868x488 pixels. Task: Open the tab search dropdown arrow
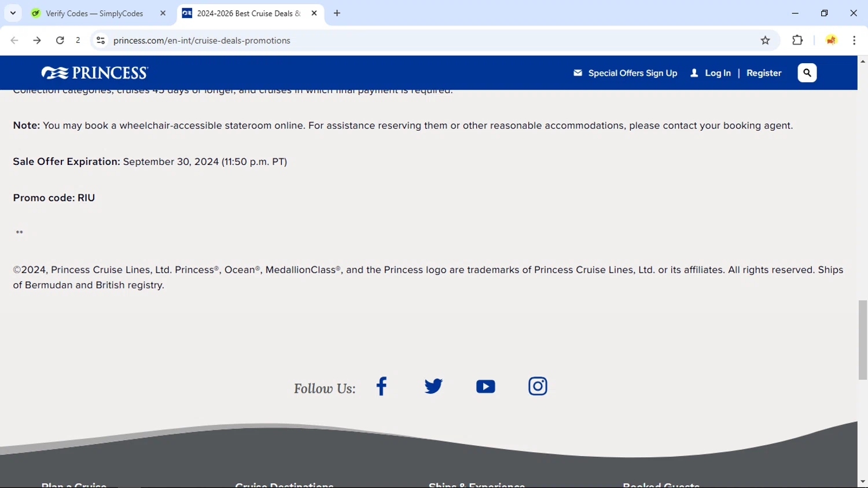pos(13,13)
